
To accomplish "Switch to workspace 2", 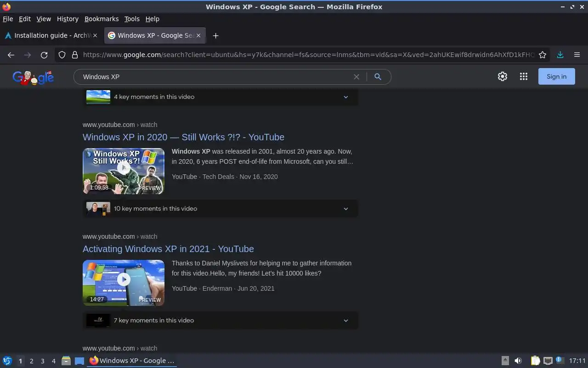I will [31, 361].
